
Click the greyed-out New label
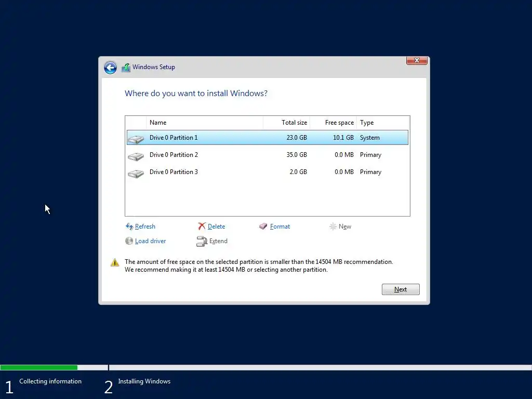tap(345, 227)
